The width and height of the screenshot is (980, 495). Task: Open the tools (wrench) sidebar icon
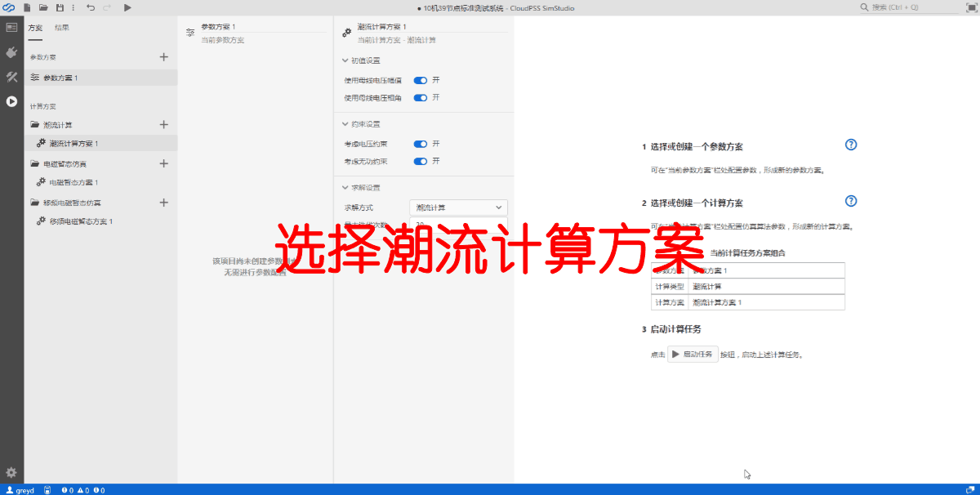tap(11, 76)
